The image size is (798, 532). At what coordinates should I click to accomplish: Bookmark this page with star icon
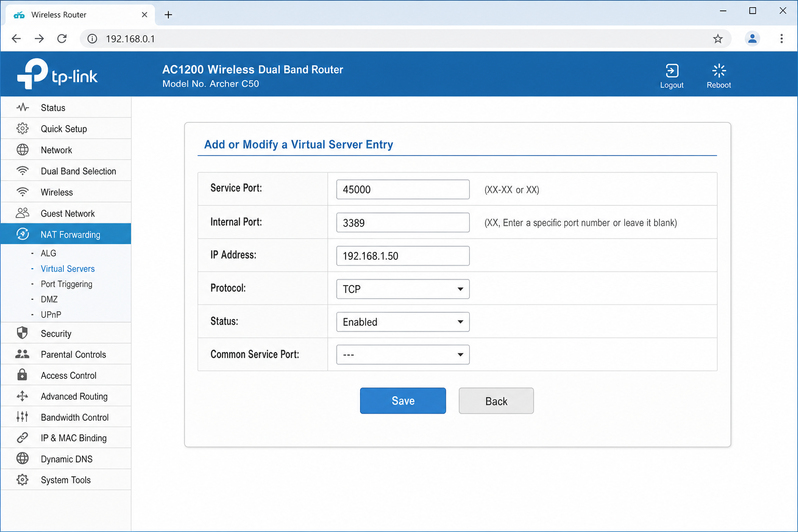[x=718, y=38]
